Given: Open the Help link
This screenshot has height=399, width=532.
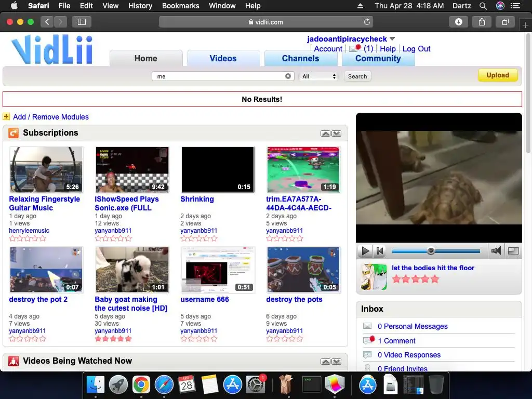Looking at the screenshot, I should tap(388, 48).
